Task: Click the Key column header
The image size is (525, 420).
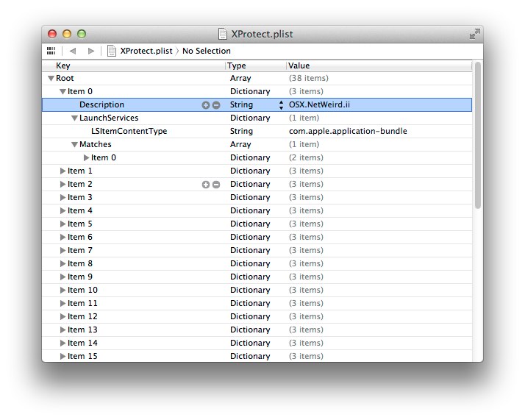Action: (x=134, y=65)
